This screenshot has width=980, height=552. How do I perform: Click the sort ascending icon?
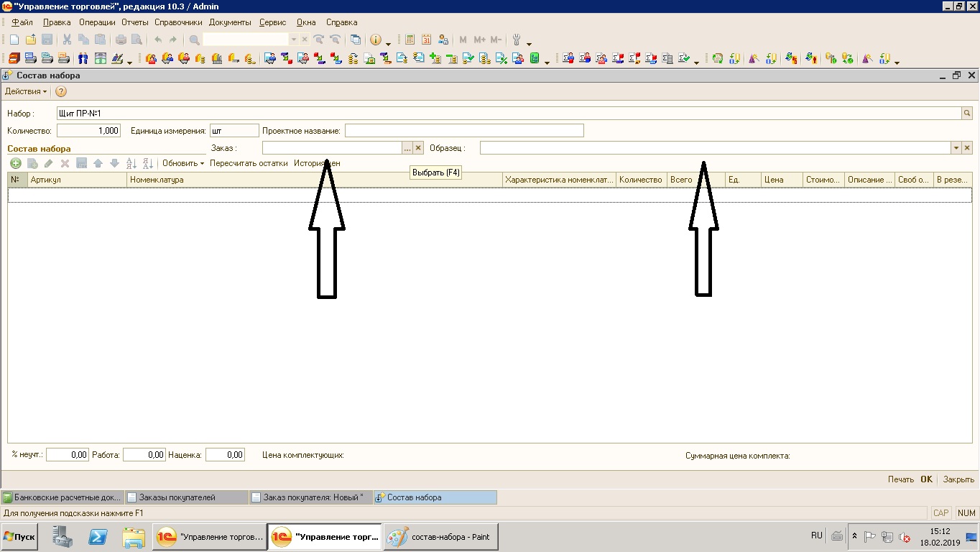point(131,163)
